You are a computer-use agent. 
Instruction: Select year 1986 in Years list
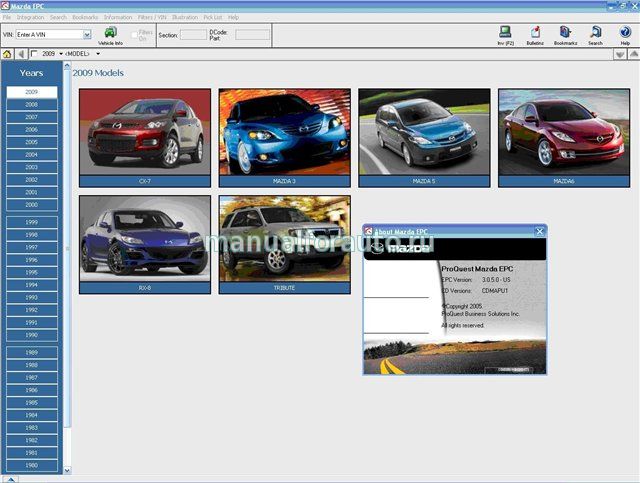(x=32, y=390)
